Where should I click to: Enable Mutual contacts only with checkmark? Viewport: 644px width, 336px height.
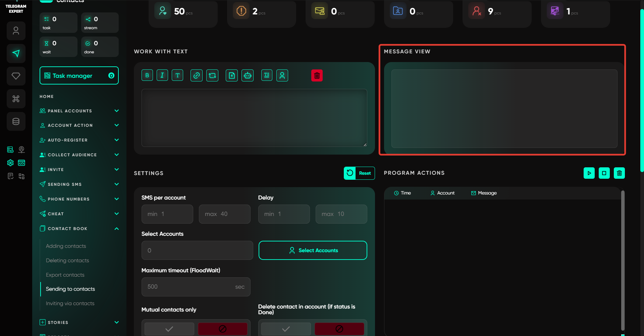click(x=169, y=329)
